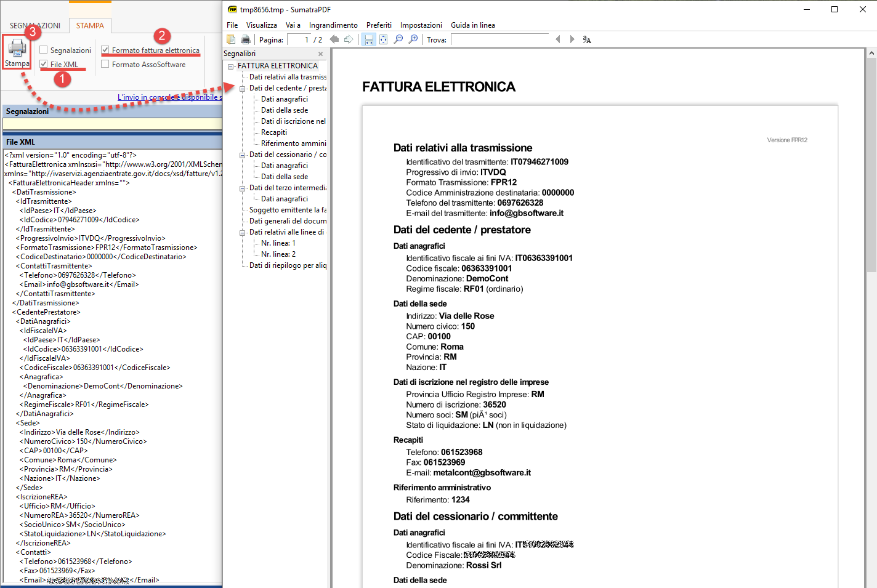Select Nr. linea: 2 bookmark
This screenshot has width=877, height=588.
(x=278, y=254)
